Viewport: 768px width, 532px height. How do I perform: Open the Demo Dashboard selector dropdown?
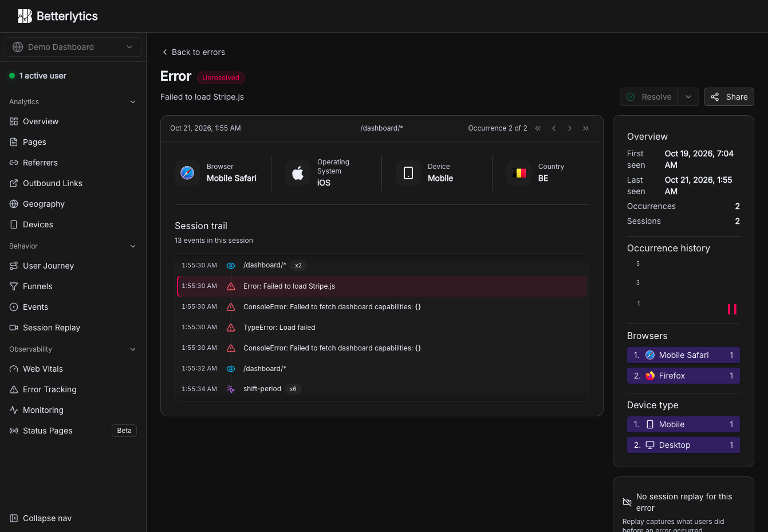(73, 47)
